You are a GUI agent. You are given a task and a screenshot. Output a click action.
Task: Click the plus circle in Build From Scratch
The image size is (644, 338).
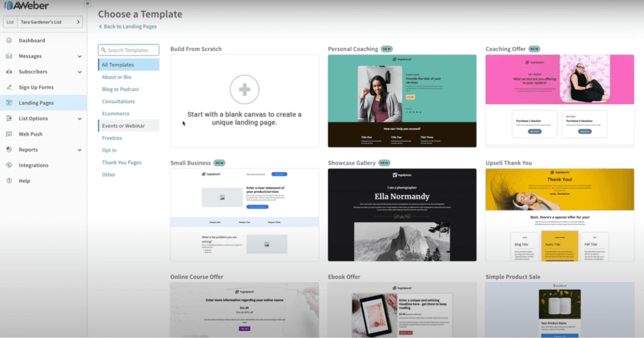[245, 89]
